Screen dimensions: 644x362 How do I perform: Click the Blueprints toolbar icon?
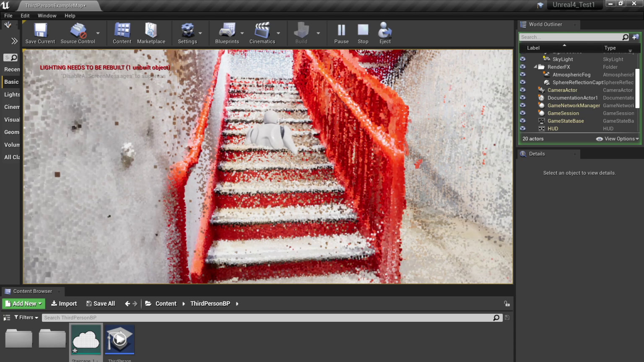227,33
